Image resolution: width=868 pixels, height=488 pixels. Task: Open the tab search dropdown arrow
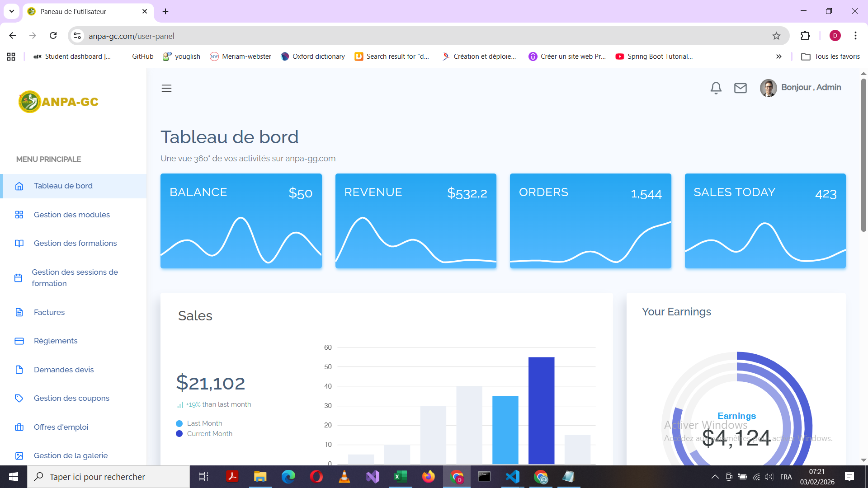(12, 11)
